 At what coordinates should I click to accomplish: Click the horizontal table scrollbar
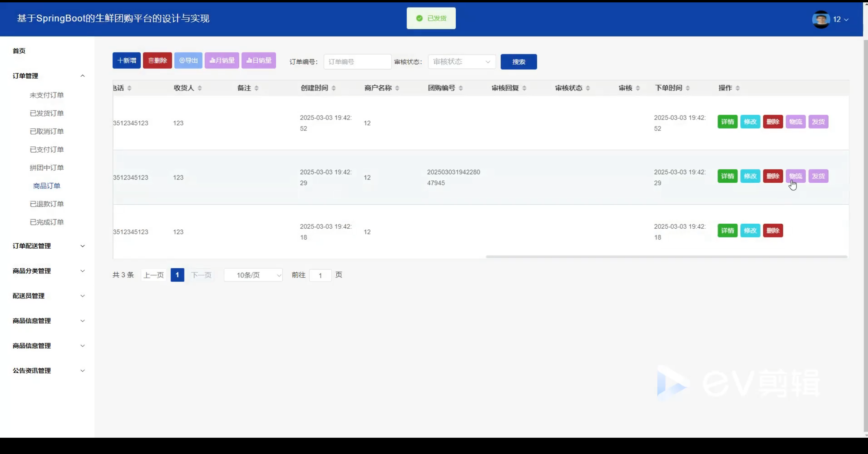tap(666, 257)
